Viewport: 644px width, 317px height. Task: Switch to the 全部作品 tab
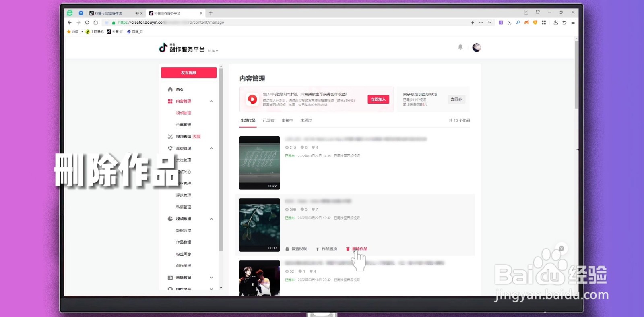coord(248,120)
